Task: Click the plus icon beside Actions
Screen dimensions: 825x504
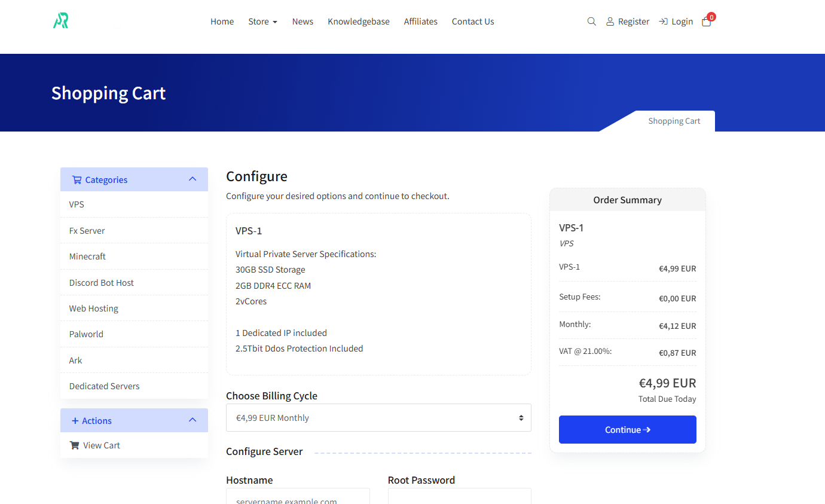Action: tap(75, 421)
